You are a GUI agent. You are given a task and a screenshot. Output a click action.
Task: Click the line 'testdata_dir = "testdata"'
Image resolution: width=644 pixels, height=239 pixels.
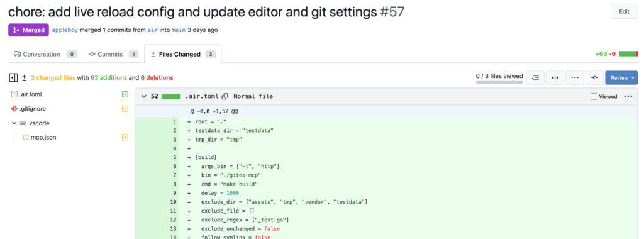[235, 131]
